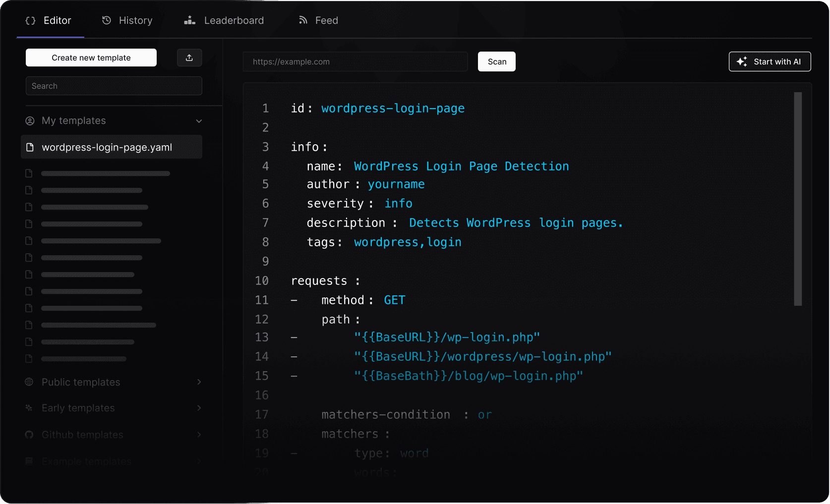This screenshot has width=830, height=504.
Task: Click the GitHub icon beside Github templates
Action: pos(29,435)
